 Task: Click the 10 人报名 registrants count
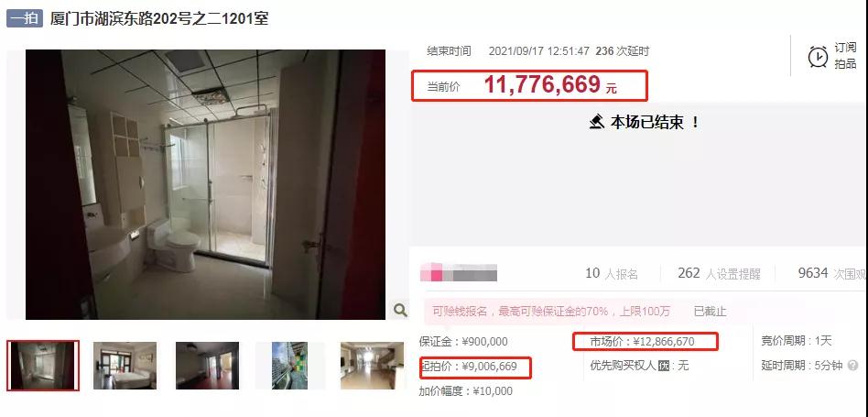[x=611, y=273]
